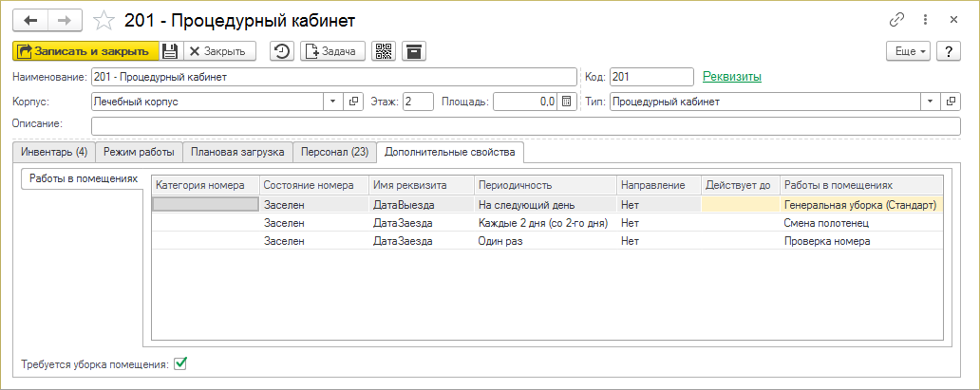Uncheck 'Требуется уборка помещения' checkbox
The height and width of the screenshot is (390, 980).
[x=180, y=362]
